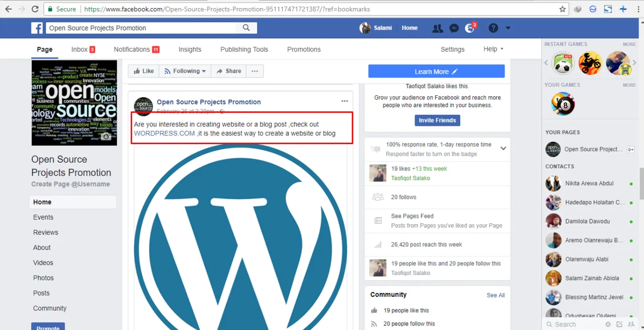
Task: Launch the motorbike instant game
Action: [x=590, y=63]
